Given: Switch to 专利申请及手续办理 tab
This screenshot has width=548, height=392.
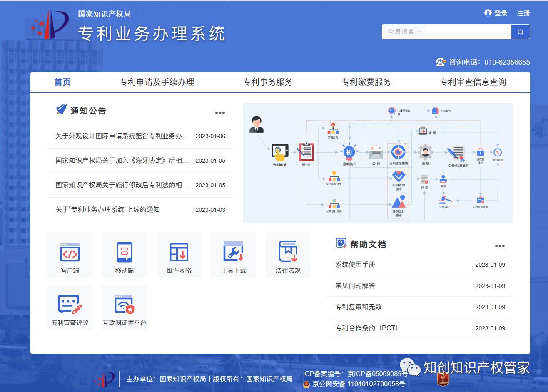Looking at the screenshot, I should pyautogui.click(x=157, y=82).
